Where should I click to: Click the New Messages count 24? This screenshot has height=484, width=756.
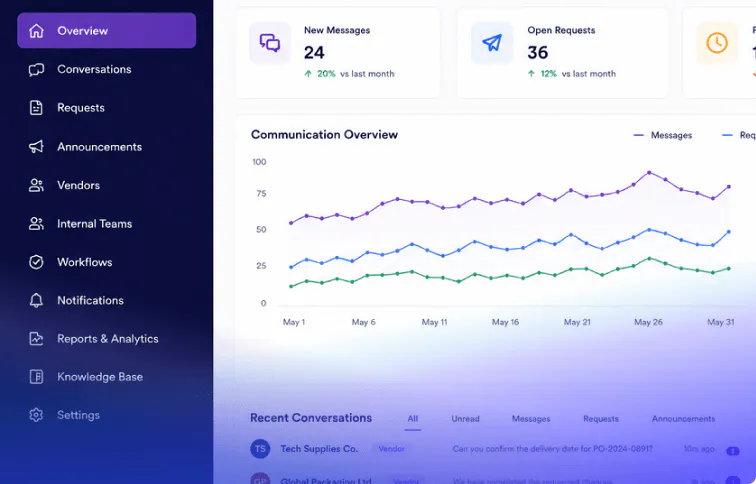[314, 53]
